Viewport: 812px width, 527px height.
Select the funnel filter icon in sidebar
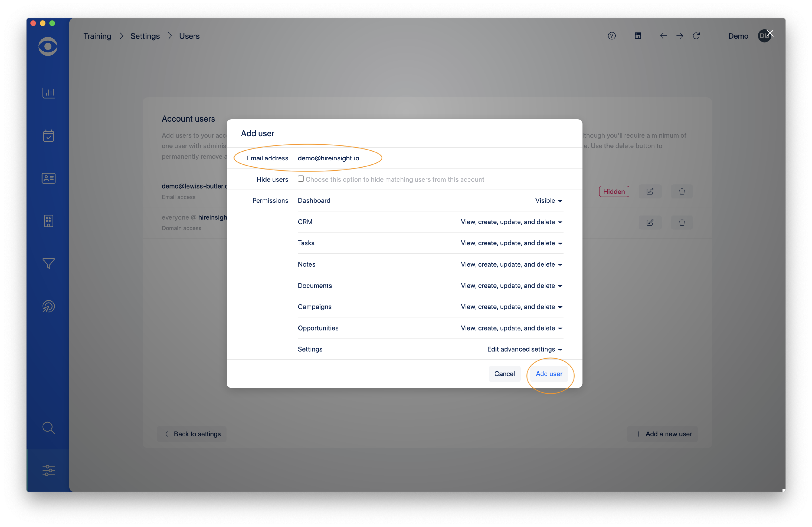(x=48, y=263)
